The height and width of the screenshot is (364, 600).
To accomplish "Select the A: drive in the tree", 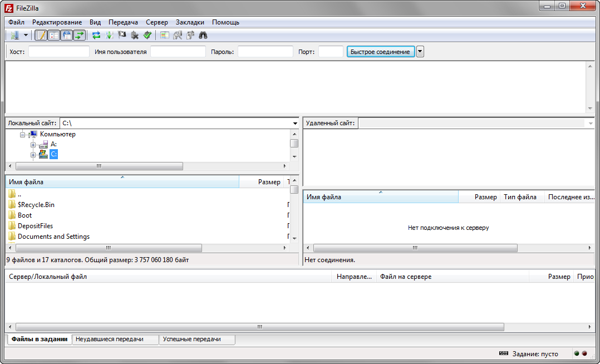I will point(54,144).
